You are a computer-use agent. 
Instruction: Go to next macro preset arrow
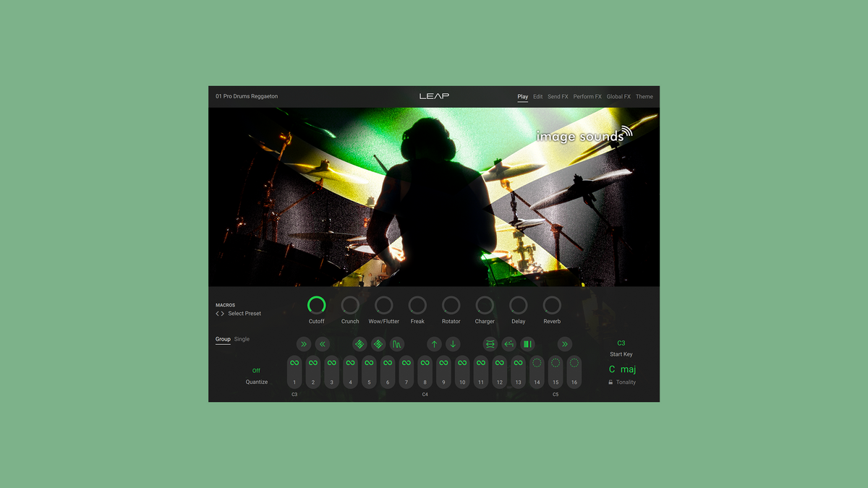point(223,314)
